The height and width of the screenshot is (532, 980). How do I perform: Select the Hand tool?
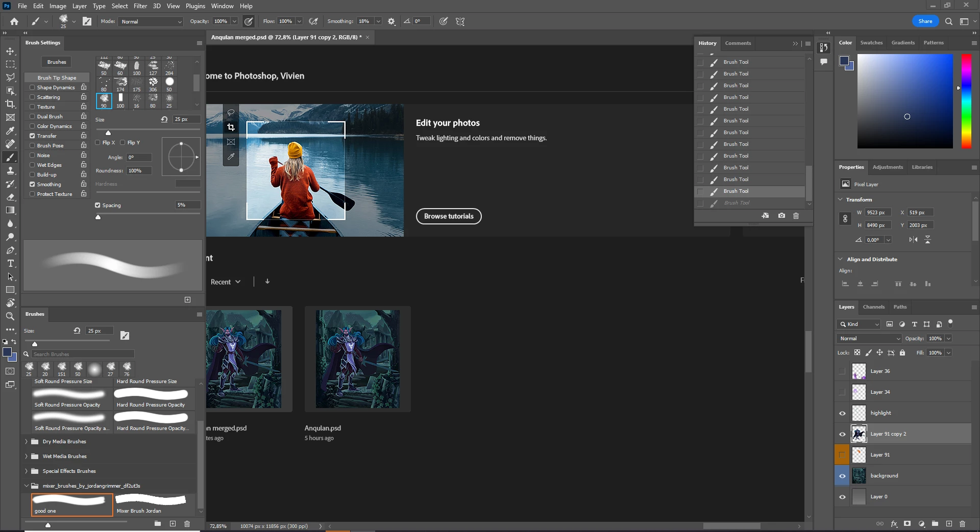[x=10, y=303]
